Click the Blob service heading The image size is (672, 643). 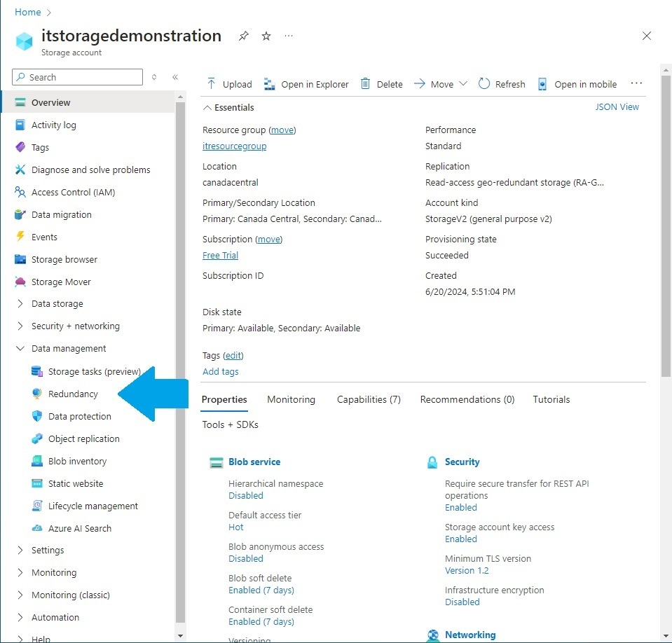pos(254,462)
